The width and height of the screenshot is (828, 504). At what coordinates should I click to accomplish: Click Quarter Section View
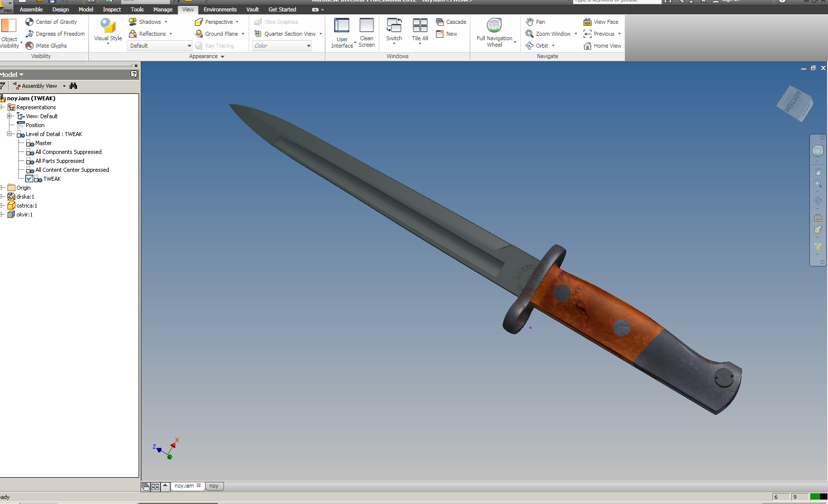point(285,34)
